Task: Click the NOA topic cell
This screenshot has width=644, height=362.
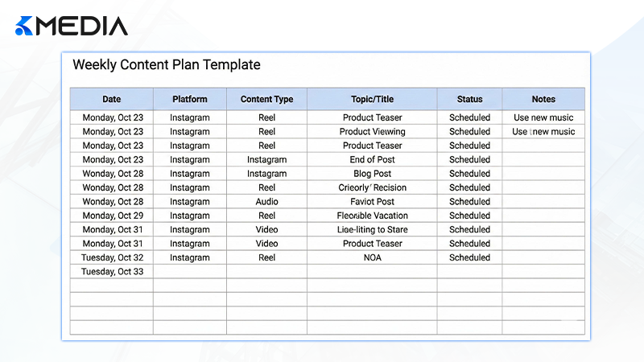Action: point(372,257)
